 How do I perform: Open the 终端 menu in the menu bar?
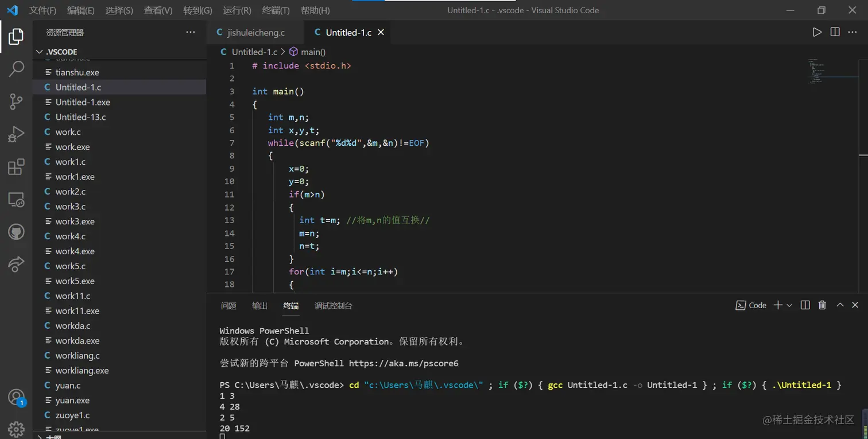click(x=274, y=10)
